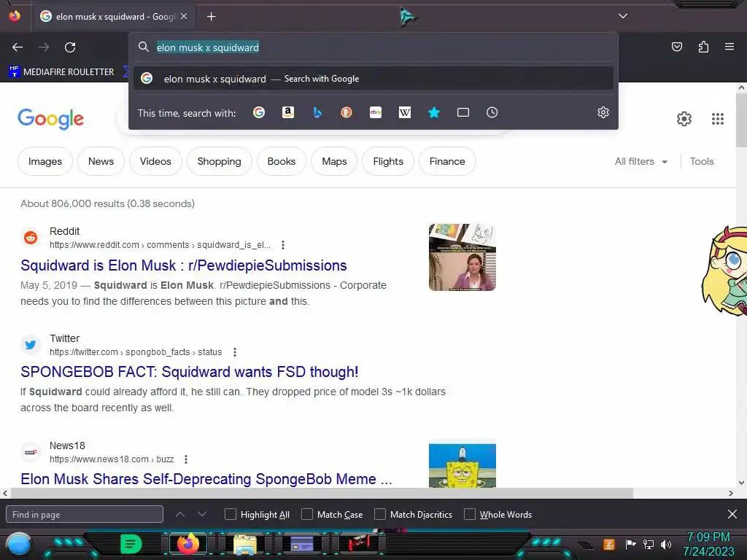Viewport: 747px width, 560px height.
Task: Enable Match Diacritics checkbox
Action: (379, 514)
